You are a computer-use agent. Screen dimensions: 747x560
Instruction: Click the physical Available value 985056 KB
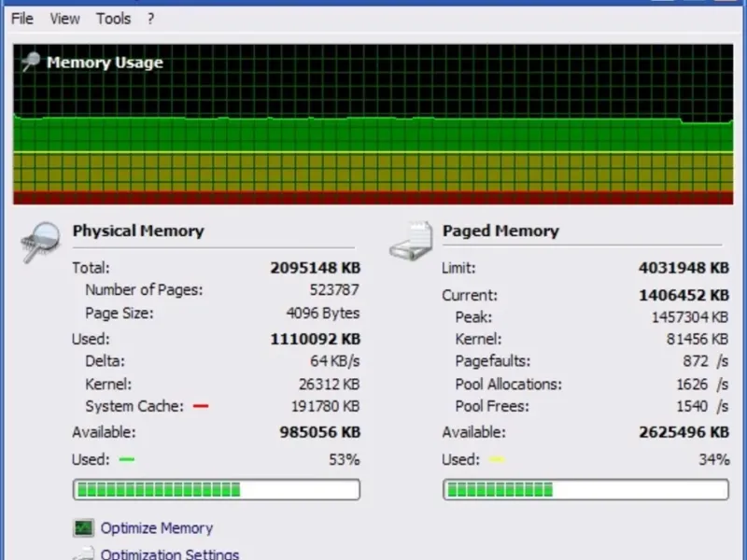point(319,432)
